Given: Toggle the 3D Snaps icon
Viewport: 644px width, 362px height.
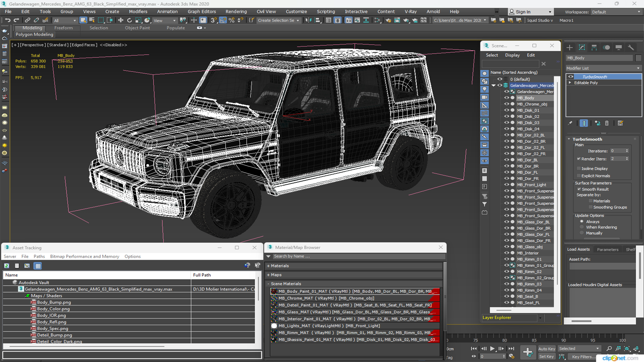Looking at the screenshot, I should [213, 20].
